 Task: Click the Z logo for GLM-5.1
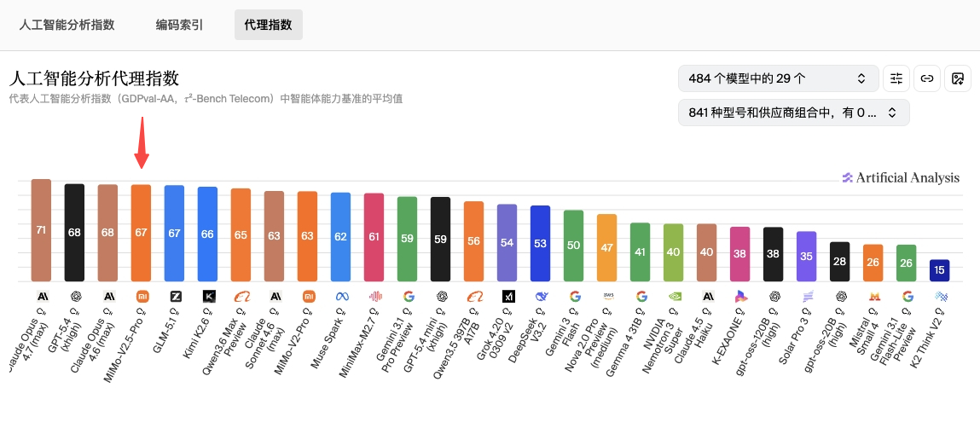[x=175, y=296]
